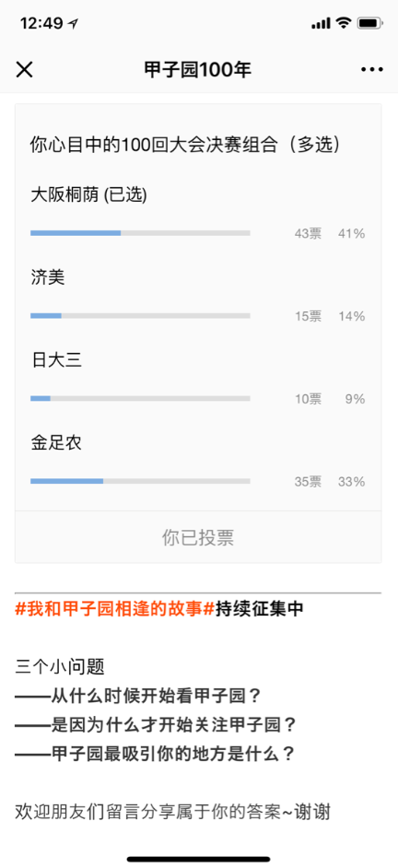Screen dimensions: 398x868
Task: Tap the cellular signal bars icon
Action: tap(321, 23)
